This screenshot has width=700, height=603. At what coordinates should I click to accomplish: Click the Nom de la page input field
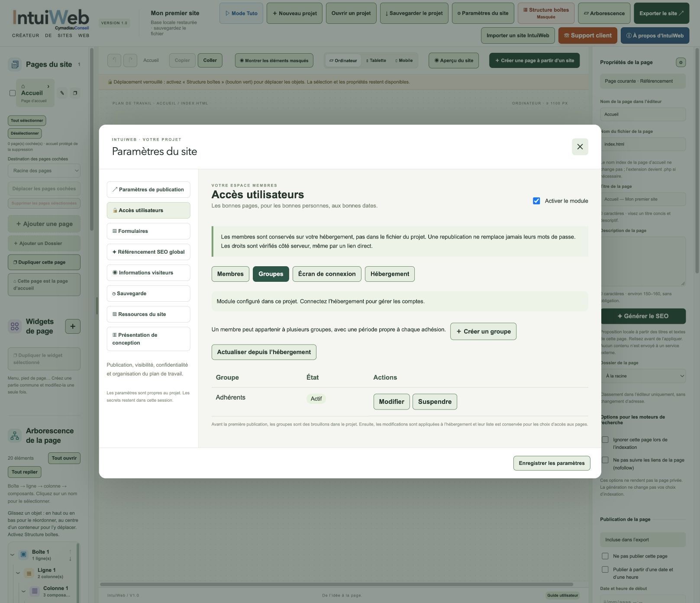point(643,114)
